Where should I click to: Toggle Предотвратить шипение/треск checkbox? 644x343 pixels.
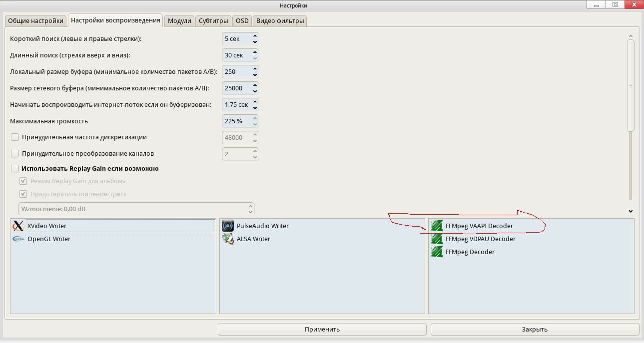23,194
